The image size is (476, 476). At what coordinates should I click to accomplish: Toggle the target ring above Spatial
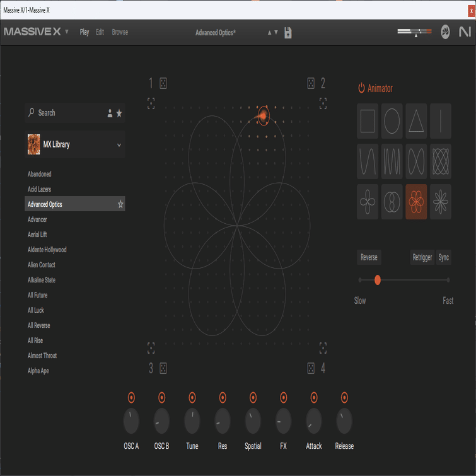pos(253,397)
